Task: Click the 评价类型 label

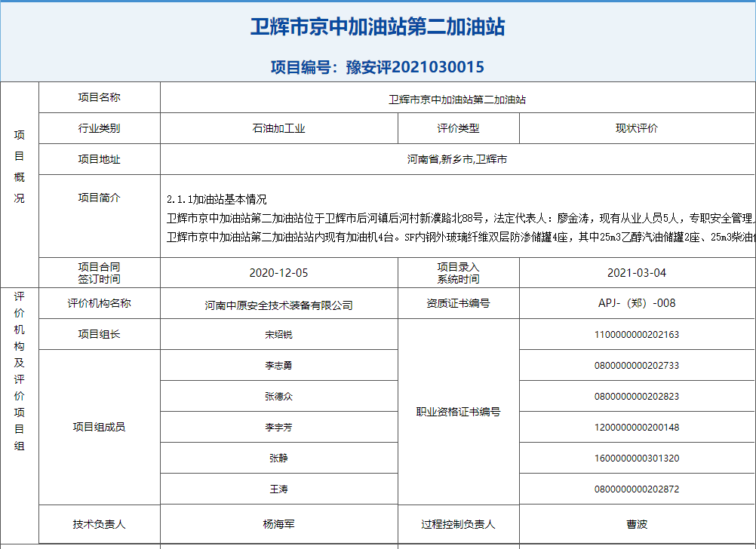Action: [458, 128]
